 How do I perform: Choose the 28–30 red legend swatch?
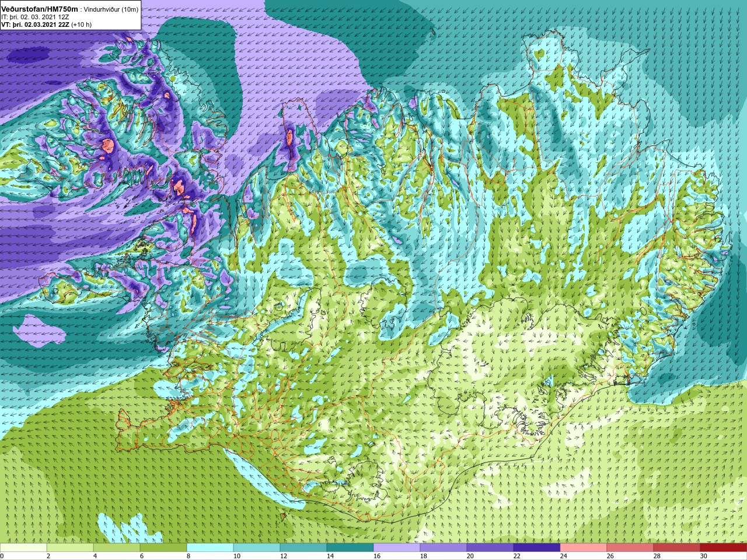(677, 548)
